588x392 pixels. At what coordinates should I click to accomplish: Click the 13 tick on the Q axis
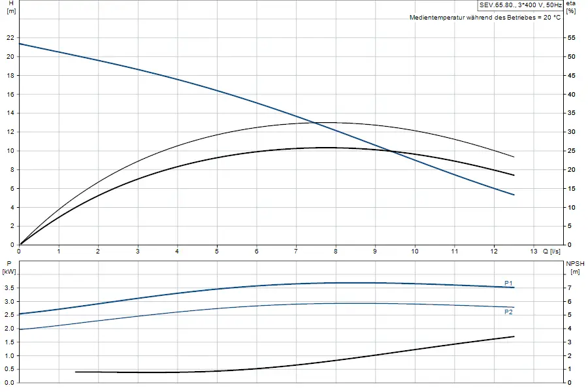tap(534, 252)
